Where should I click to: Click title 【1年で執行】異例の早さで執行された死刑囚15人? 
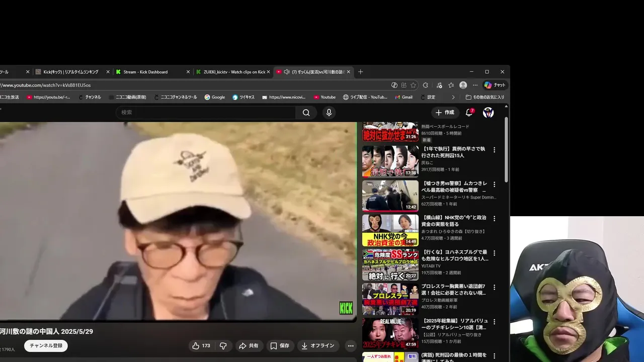(x=453, y=152)
